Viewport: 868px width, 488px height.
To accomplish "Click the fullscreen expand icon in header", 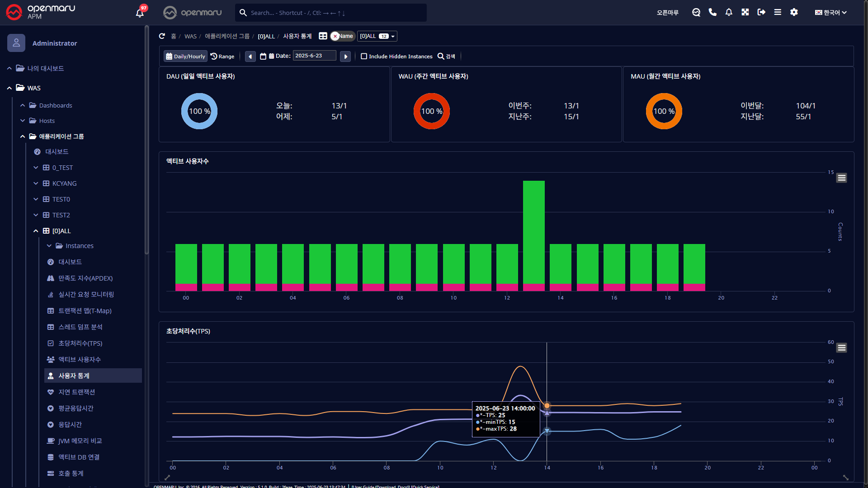I will [745, 12].
